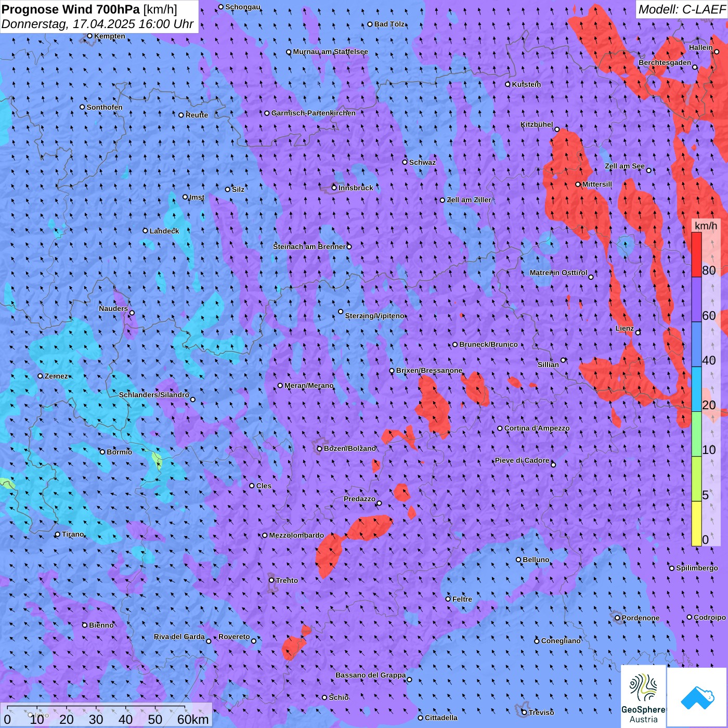Click the Bassano del Grappa label
The width and height of the screenshot is (728, 728).
point(370,675)
